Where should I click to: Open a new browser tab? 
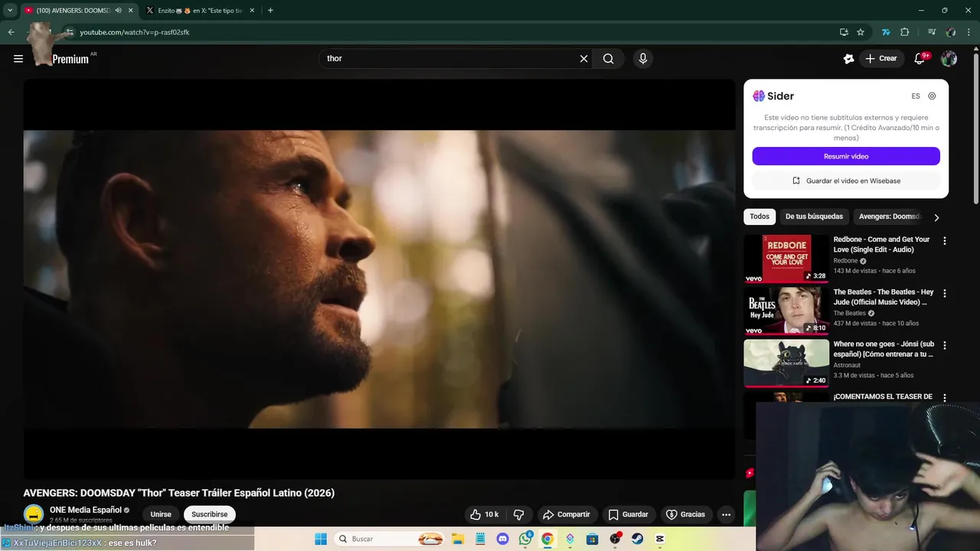point(270,11)
